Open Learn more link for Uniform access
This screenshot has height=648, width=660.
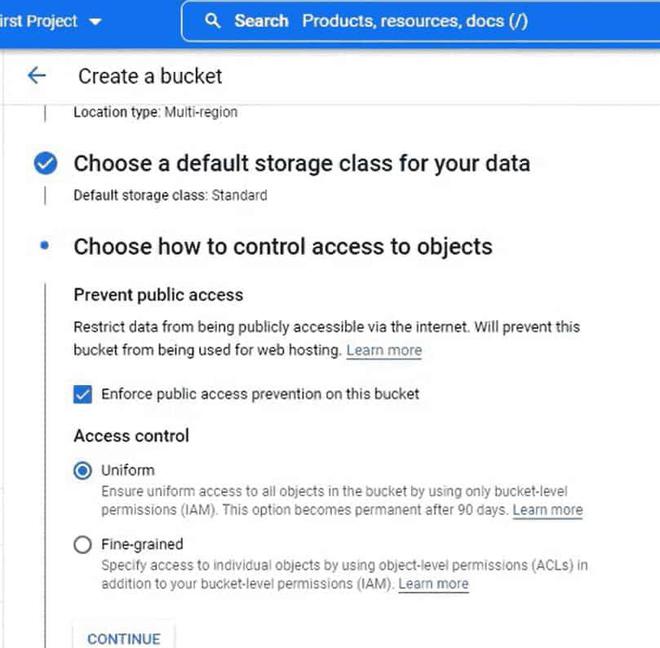point(547,510)
